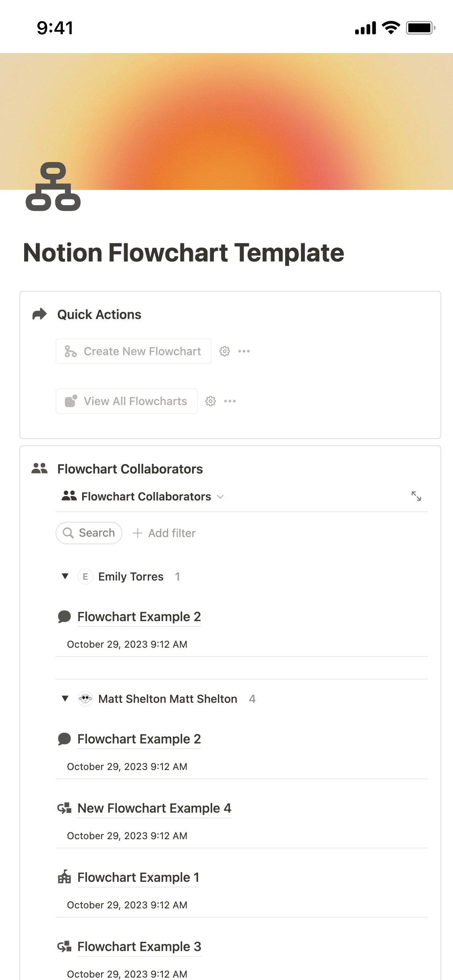
Task: Click the flowchart page icon
Action: tap(53, 186)
